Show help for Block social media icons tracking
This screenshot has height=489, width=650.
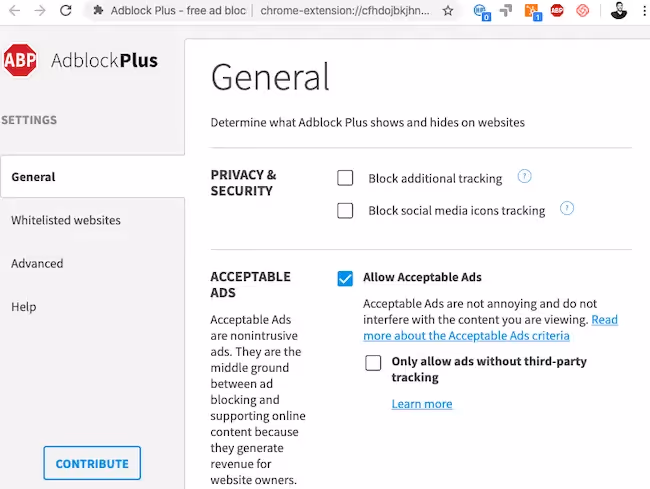click(567, 208)
